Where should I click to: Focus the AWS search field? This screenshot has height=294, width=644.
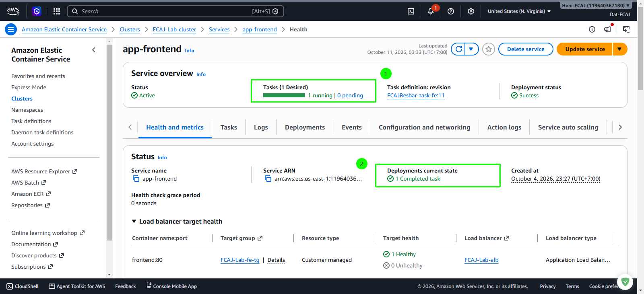[175, 11]
